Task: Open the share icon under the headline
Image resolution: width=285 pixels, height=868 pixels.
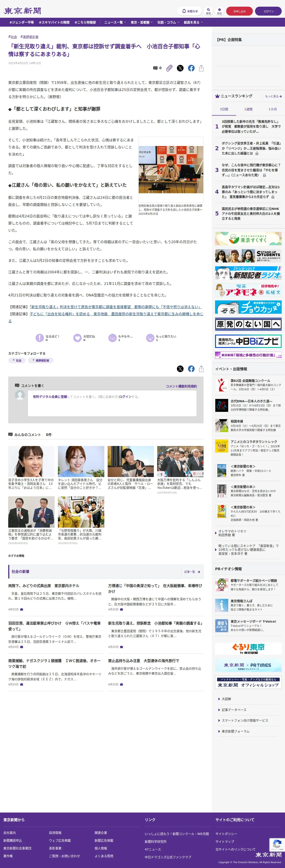Action: [x=201, y=68]
